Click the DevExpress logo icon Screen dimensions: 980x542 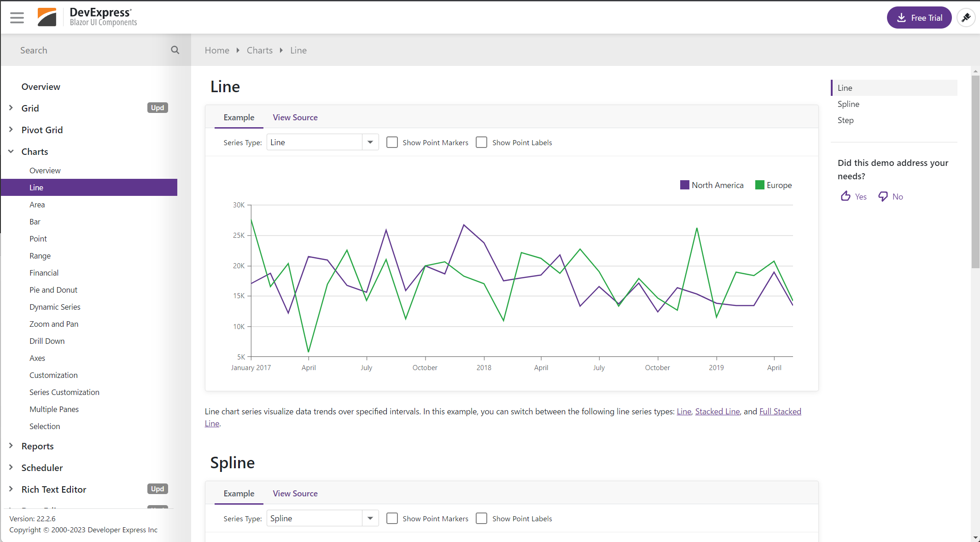coord(47,18)
